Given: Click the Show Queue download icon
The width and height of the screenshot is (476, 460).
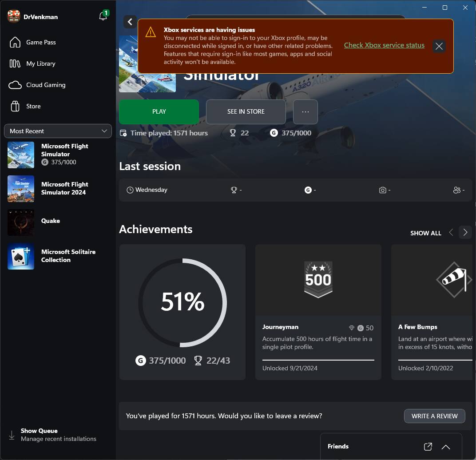Looking at the screenshot, I should (x=12, y=435).
